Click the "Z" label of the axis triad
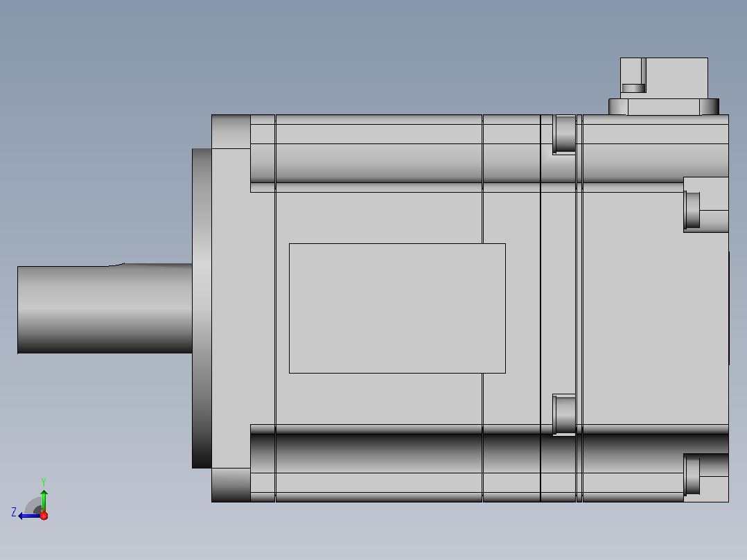The height and width of the screenshot is (560, 747). point(15,512)
